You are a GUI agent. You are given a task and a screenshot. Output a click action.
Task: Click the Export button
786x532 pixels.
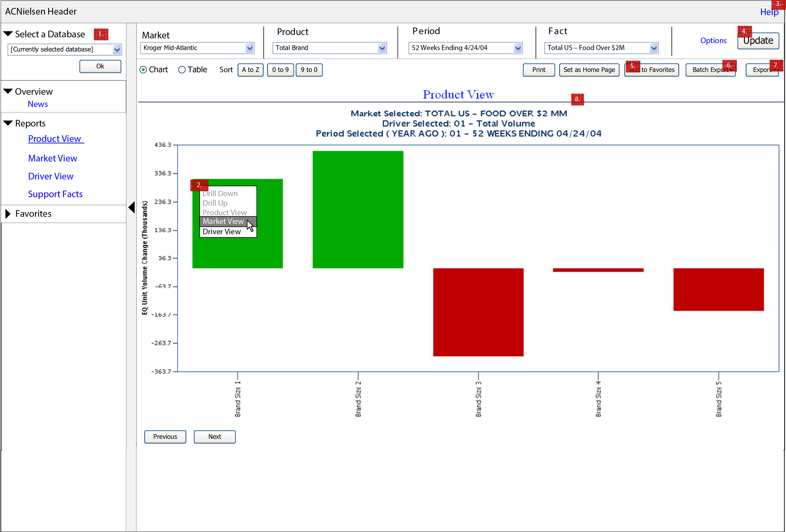point(762,70)
